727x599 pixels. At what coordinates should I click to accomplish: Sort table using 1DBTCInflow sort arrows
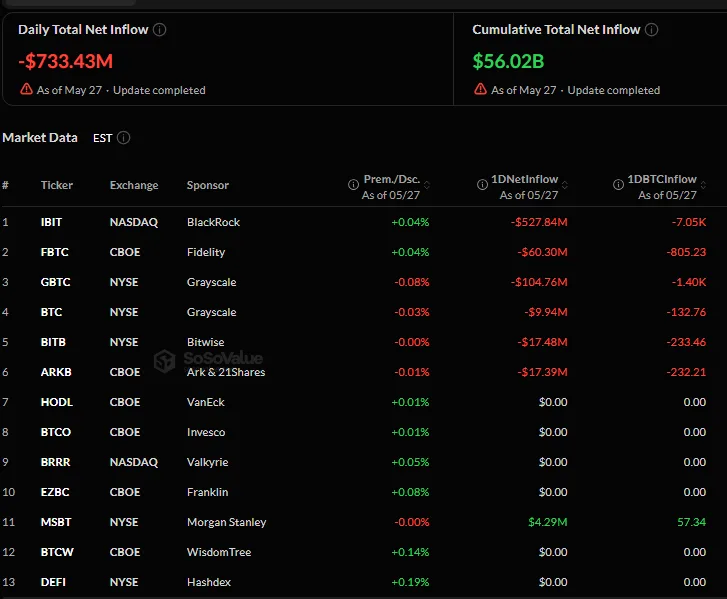point(703,185)
